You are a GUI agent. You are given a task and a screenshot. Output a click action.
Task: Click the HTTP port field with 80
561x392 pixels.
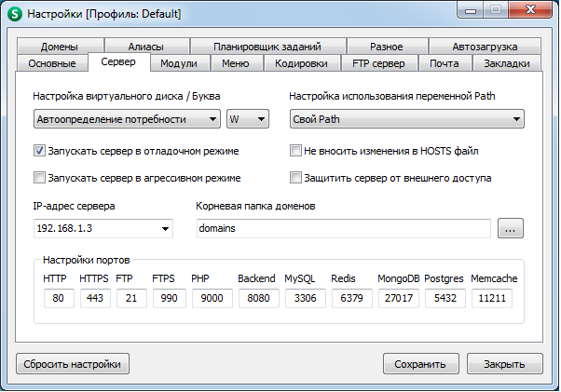point(58,299)
